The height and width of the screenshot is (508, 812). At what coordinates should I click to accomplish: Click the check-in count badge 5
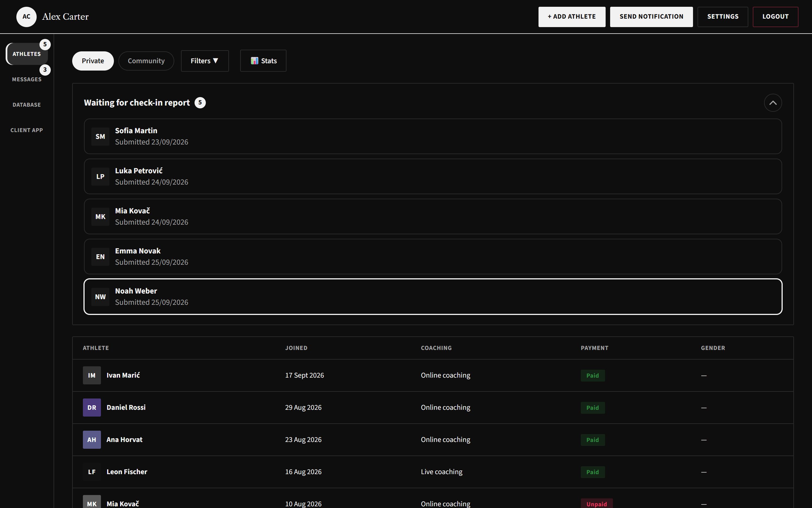(200, 102)
